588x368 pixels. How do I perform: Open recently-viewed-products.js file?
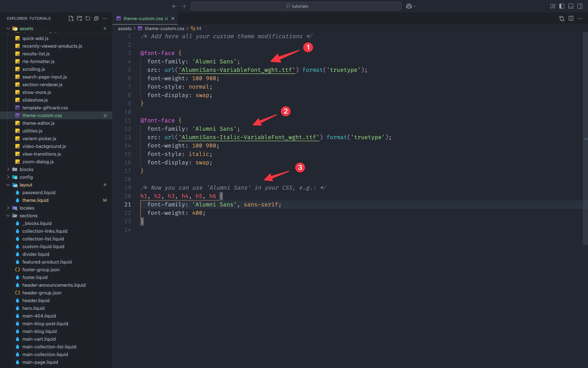pyautogui.click(x=52, y=46)
